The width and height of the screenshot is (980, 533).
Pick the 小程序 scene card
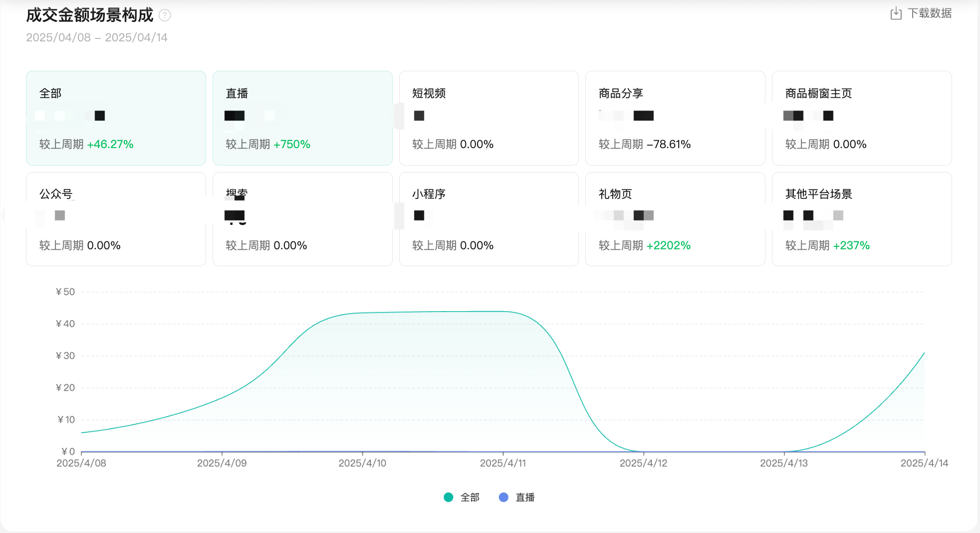tap(489, 219)
